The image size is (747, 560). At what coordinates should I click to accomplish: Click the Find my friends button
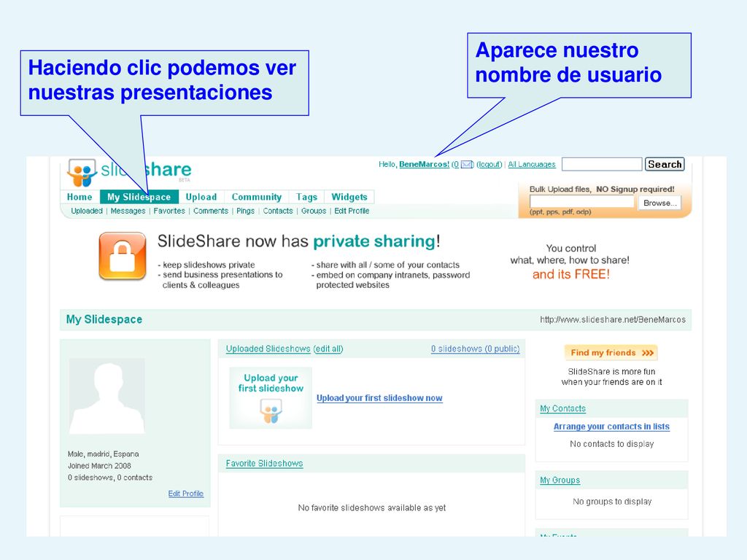(611, 353)
